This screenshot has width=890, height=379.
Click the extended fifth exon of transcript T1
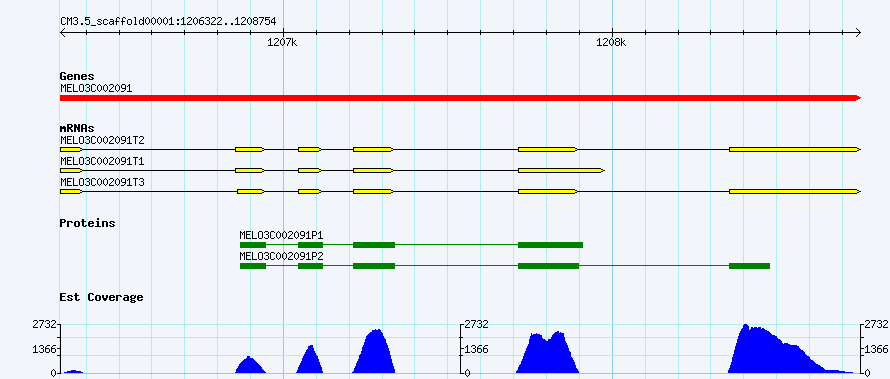[561, 170]
